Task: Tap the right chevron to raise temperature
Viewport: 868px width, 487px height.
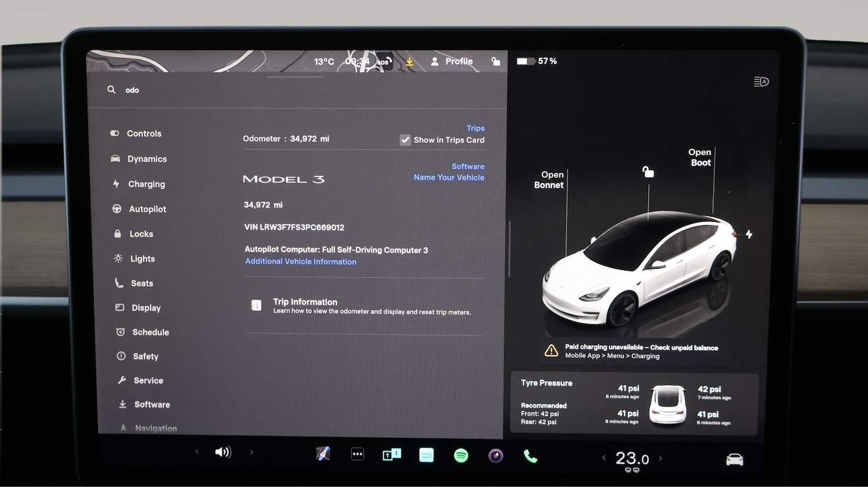Action: (x=660, y=458)
